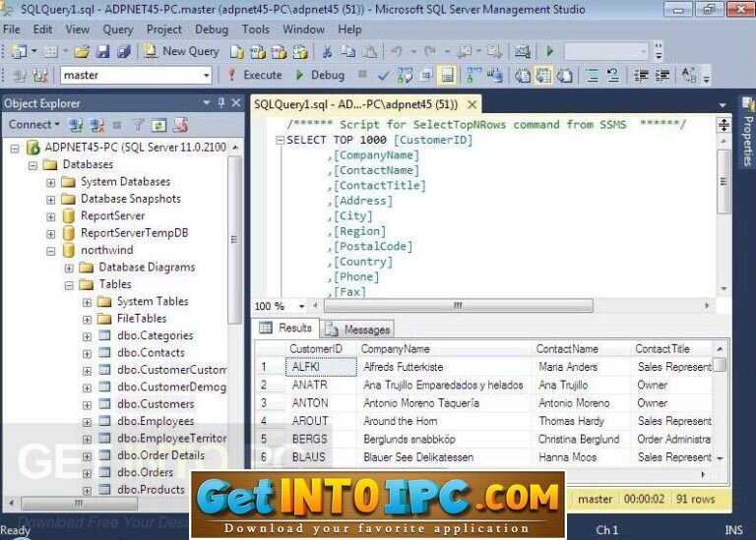Close the Object Explorer panel
The height and width of the screenshot is (540, 756).
[x=236, y=102]
